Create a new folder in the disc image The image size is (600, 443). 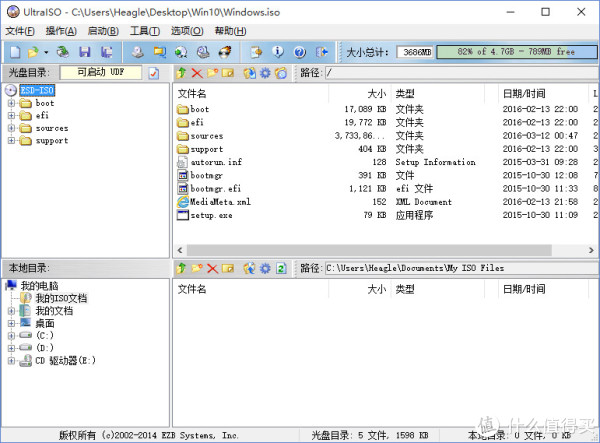212,73
